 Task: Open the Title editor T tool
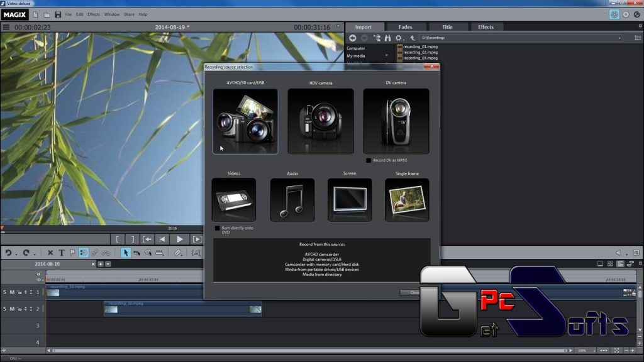click(62, 253)
